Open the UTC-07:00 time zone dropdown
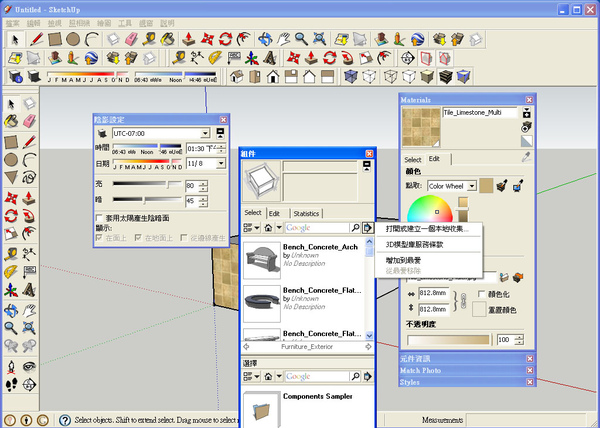The height and width of the screenshot is (428, 600). click(x=205, y=133)
